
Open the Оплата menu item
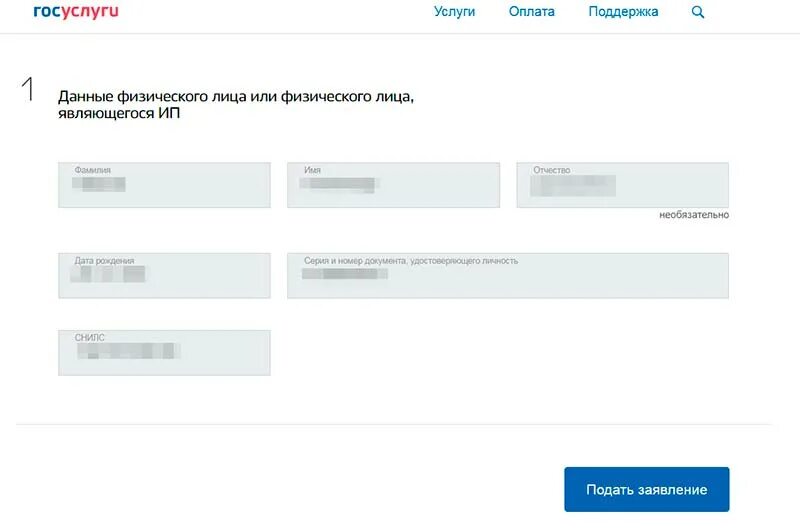pos(531,12)
